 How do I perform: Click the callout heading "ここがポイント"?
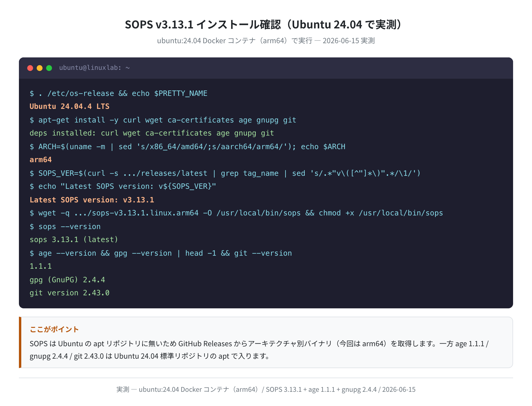click(x=54, y=329)
